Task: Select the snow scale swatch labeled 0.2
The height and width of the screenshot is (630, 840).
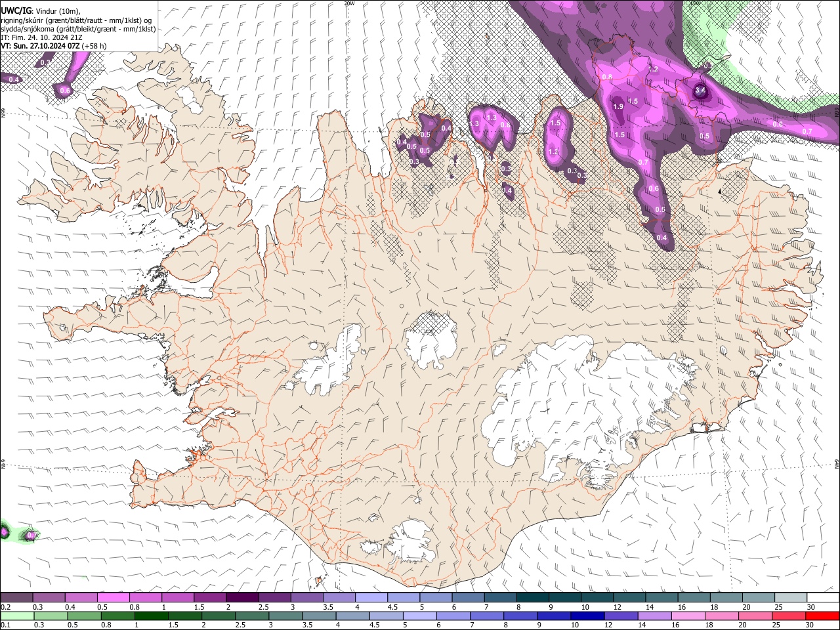Action: coord(16,598)
